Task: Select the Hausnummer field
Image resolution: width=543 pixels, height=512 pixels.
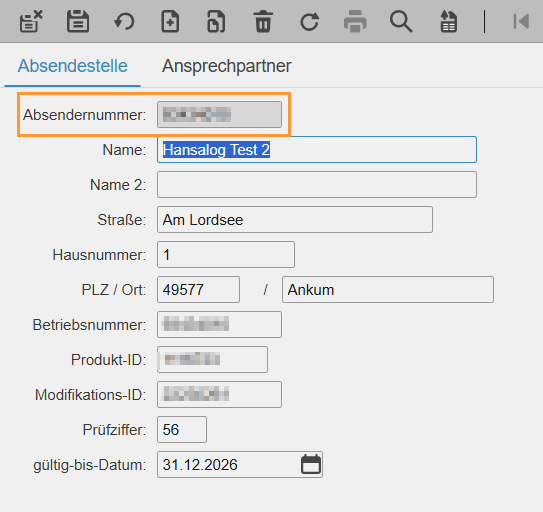Action: [226, 255]
